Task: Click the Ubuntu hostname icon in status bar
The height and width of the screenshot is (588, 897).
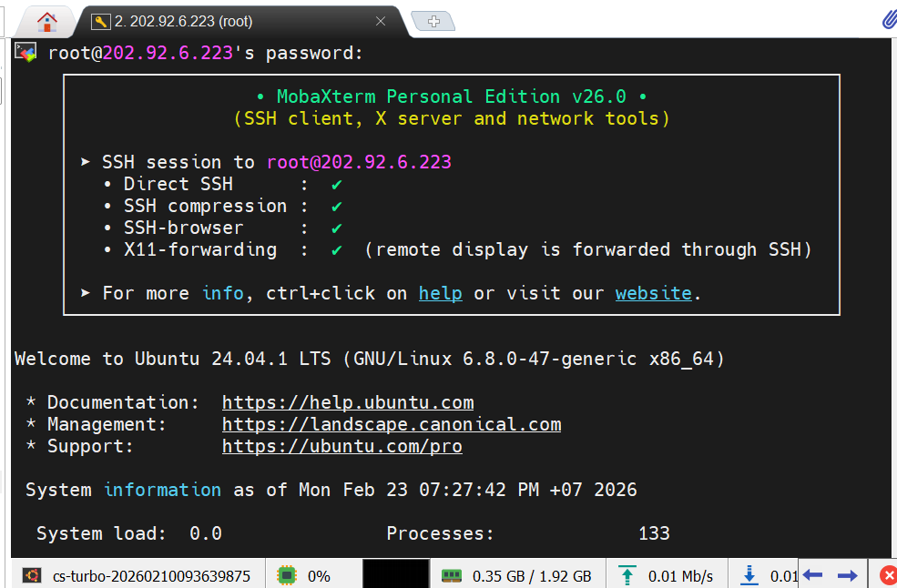Action: 32,575
